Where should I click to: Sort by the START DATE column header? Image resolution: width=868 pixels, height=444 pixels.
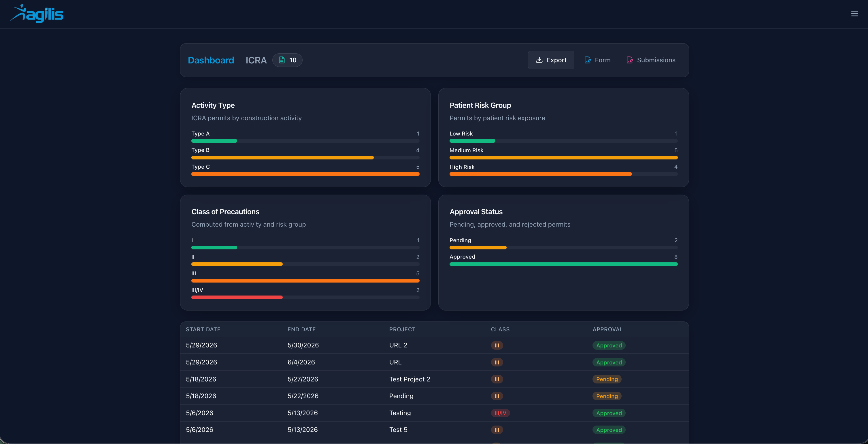click(x=203, y=329)
